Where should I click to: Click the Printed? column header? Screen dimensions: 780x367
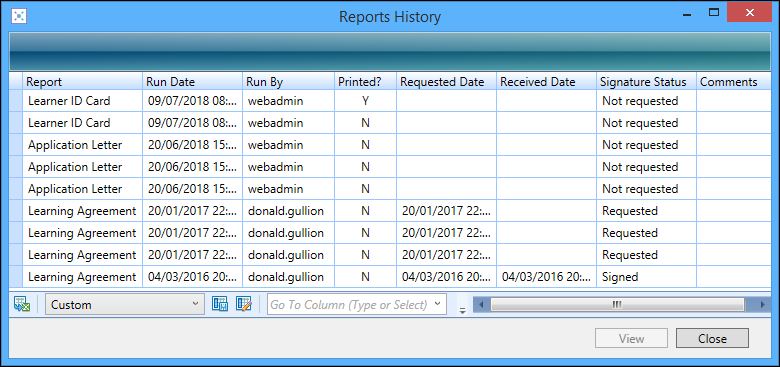pos(365,82)
